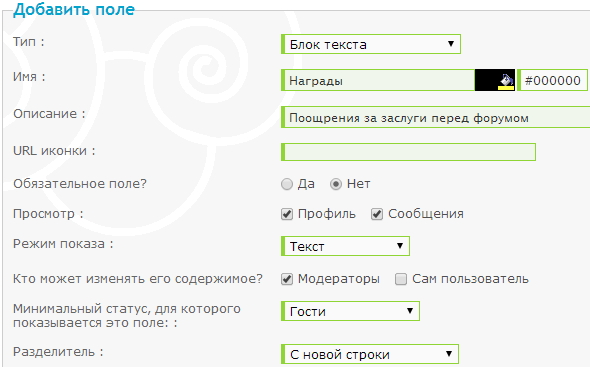This screenshot has height=367, width=590.
Task: Open the Режим показа dropdown showing Текст
Action: 345,246
